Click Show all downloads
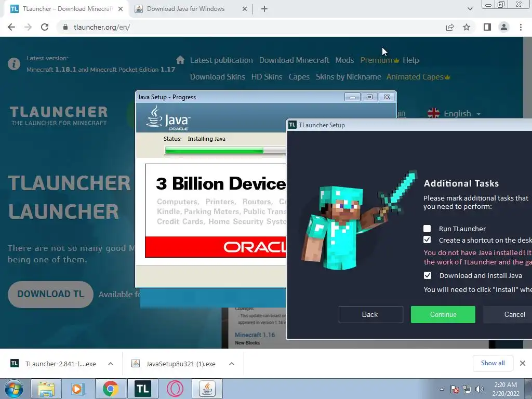 tap(493, 363)
